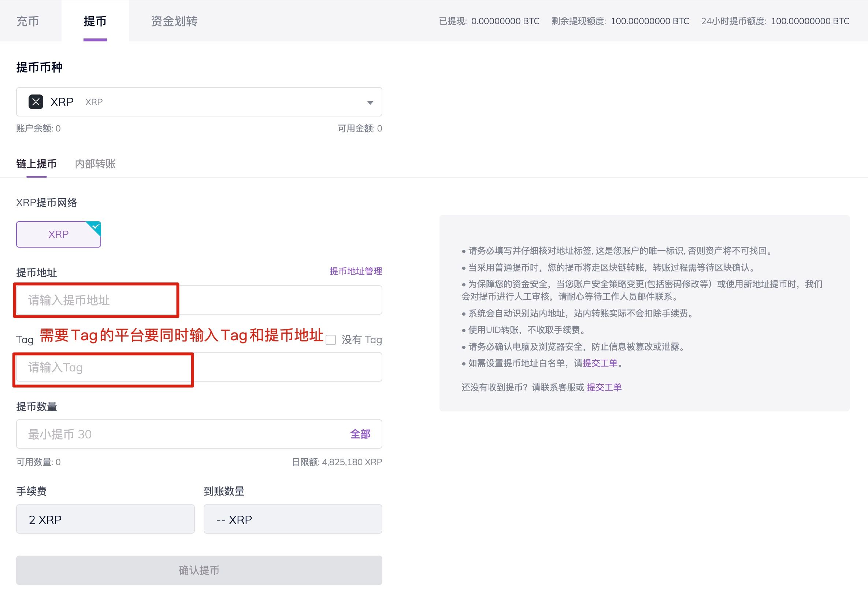
Task: Select the 链上提币 sub-tab
Action: point(36,164)
